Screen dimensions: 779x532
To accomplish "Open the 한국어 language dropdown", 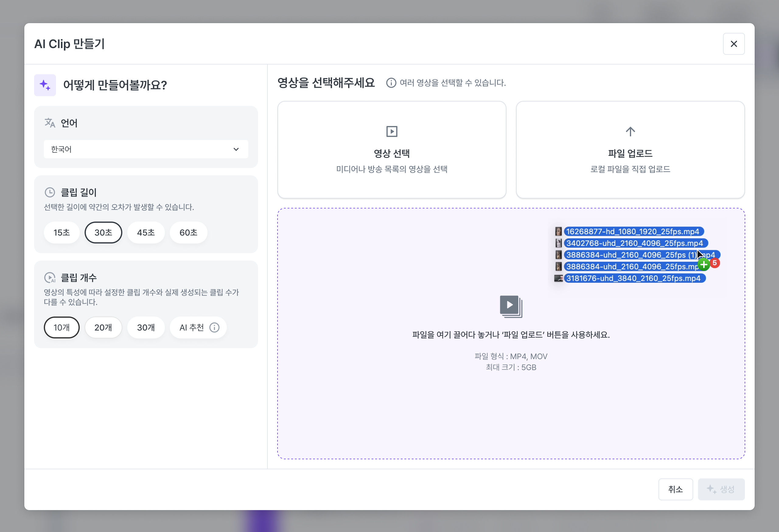I will (146, 149).
